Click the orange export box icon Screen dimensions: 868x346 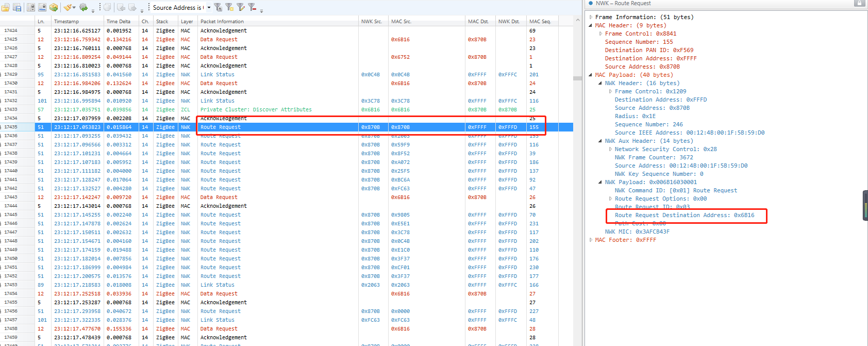click(x=54, y=7)
